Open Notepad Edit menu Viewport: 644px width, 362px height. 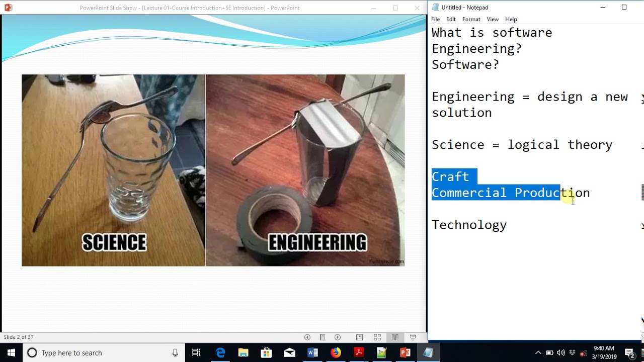[451, 19]
